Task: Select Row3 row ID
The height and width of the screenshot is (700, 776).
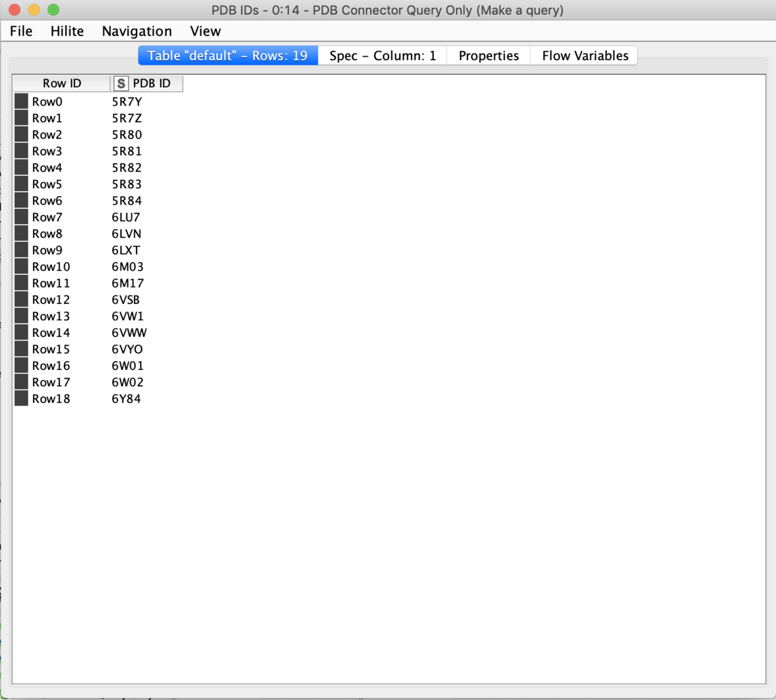Action: [x=47, y=151]
